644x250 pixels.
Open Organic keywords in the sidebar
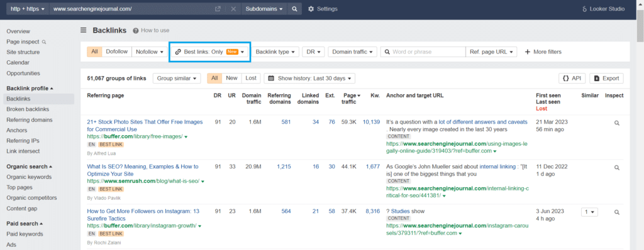pyautogui.click(x=29, y=177)
